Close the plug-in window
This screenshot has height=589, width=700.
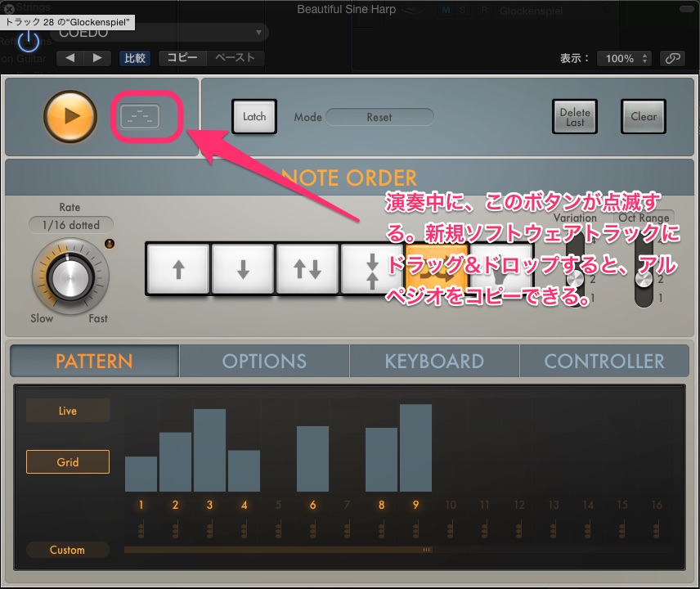(9, 8)
